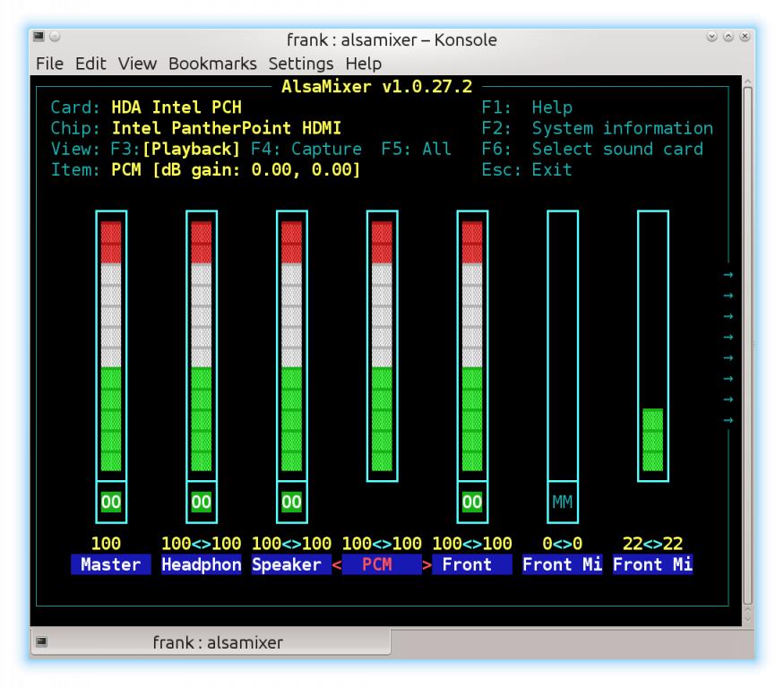The height and width of the screenshot is (688, 784).
Task: Click the Konsole window menu icon in title bar
Action: tap(39, 38)
